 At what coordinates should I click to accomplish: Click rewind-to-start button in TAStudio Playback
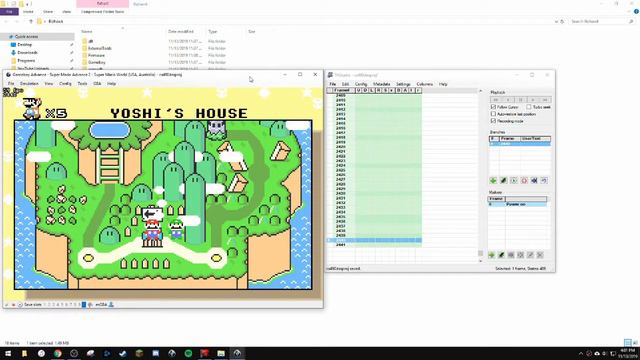[496, 100]
